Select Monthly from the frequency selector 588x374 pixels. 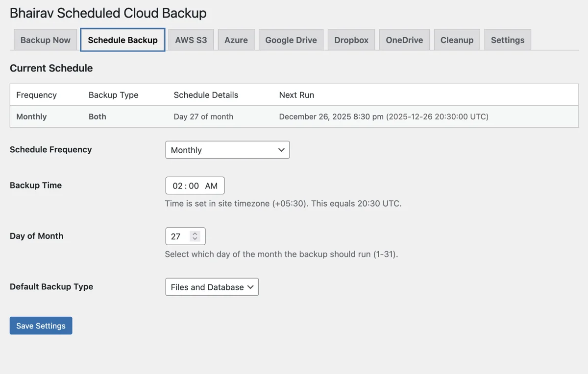point(227,150)
